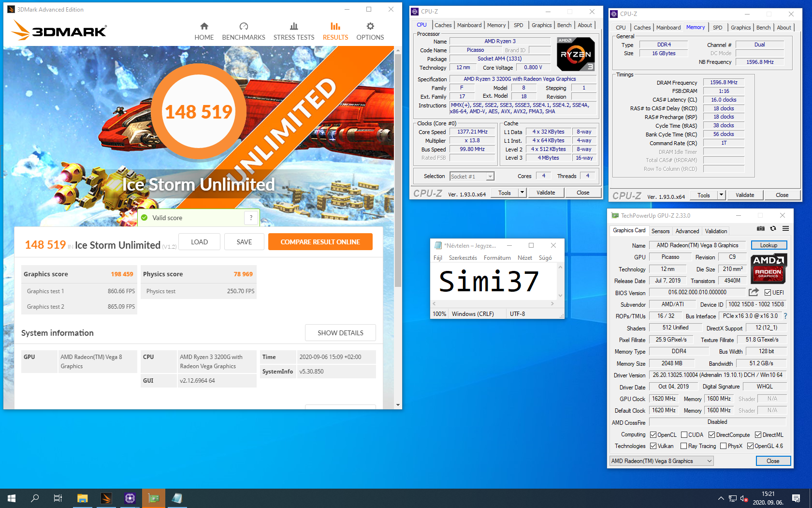The width and height of the screenshot is (812, 508).
Task: Open the Formátum menu in Notepad
Action: click(497, 258)
